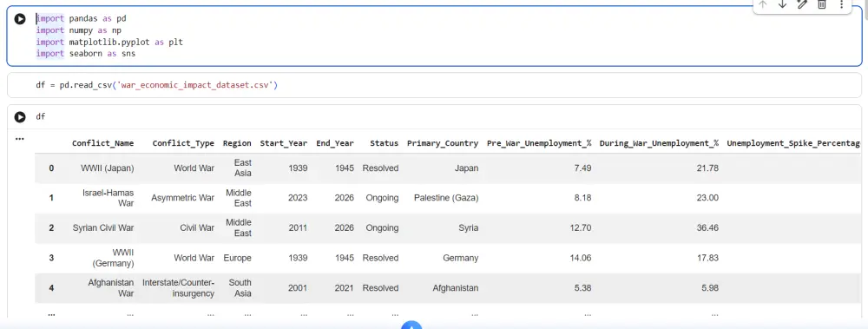Click during-war unemployment value 5.98
The width and height of the screenshot is (868, 329).
[710, 288]
